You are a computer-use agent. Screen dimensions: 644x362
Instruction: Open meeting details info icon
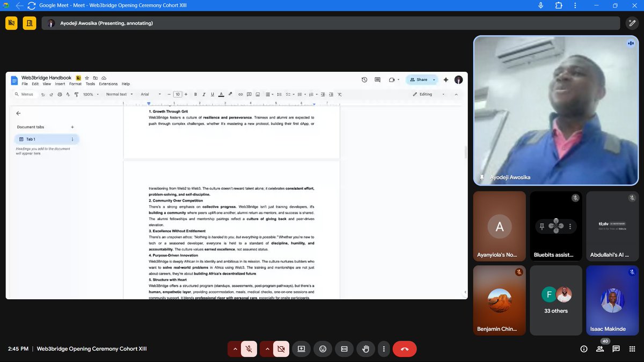(584, 349)
